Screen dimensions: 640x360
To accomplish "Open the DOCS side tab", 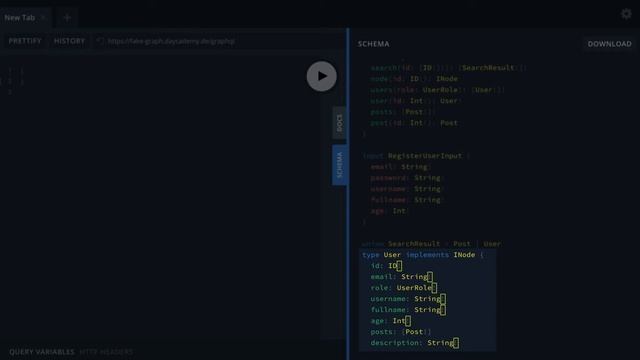I will (x=339, y=123).
